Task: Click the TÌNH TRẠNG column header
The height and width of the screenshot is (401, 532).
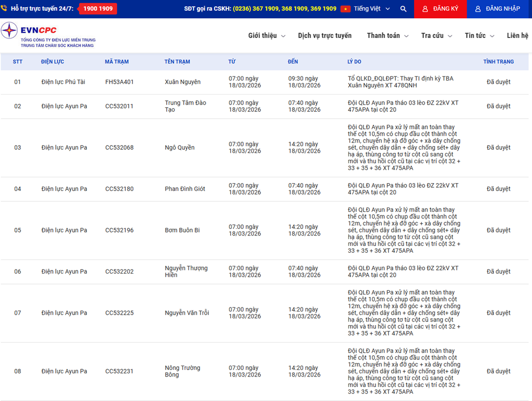Action: [x=498, y=61]
